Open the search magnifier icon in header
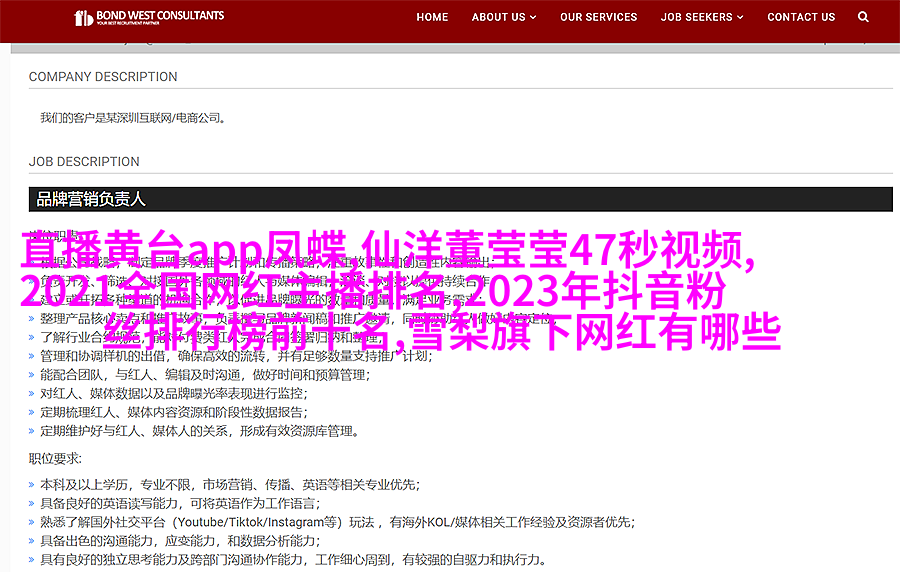Image resolution: width=900 pixels, height=572 pixels. click(863, 17)
